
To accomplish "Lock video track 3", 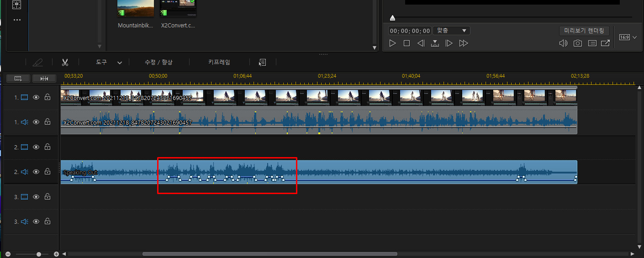I will pyautogui.click(x=48, y=197).
